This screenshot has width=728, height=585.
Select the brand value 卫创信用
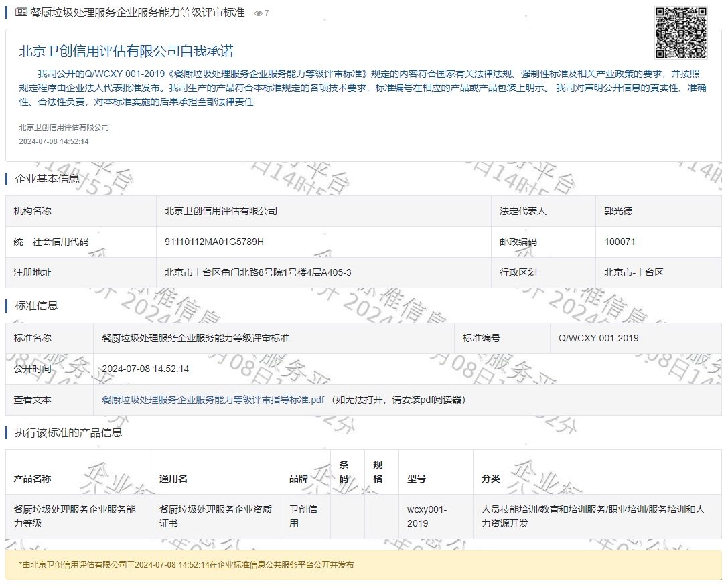303,516
